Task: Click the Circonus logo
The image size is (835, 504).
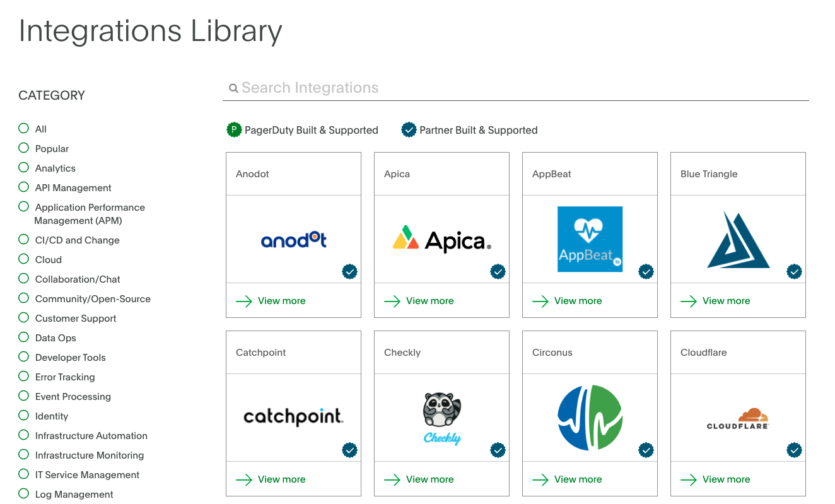Action: coord(590,417)
